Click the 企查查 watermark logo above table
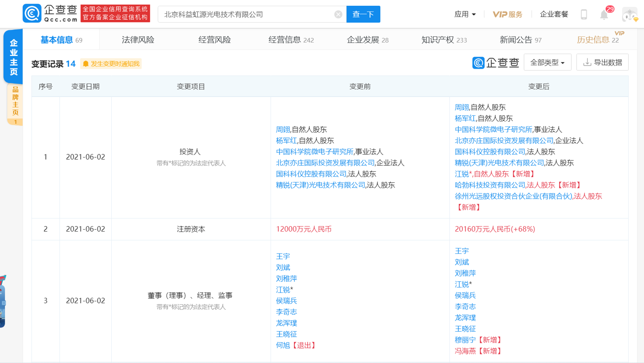Image resolution: width=644 pixels, height=363 pixels. [x=496, y=63]
